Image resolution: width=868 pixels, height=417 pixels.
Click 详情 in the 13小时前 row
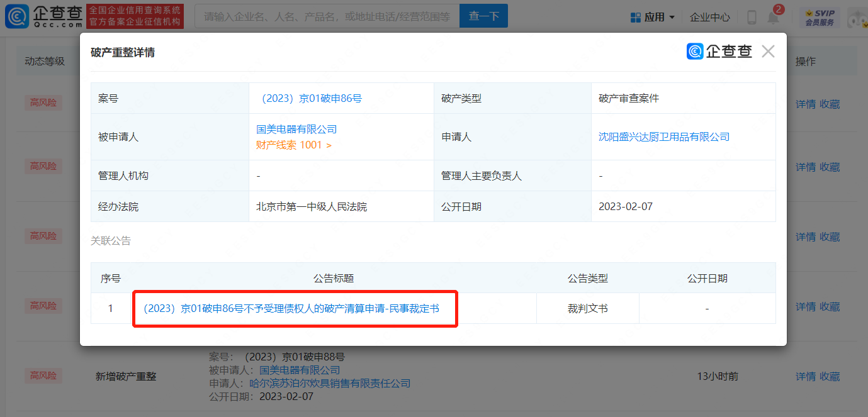(x=806, y=376)
